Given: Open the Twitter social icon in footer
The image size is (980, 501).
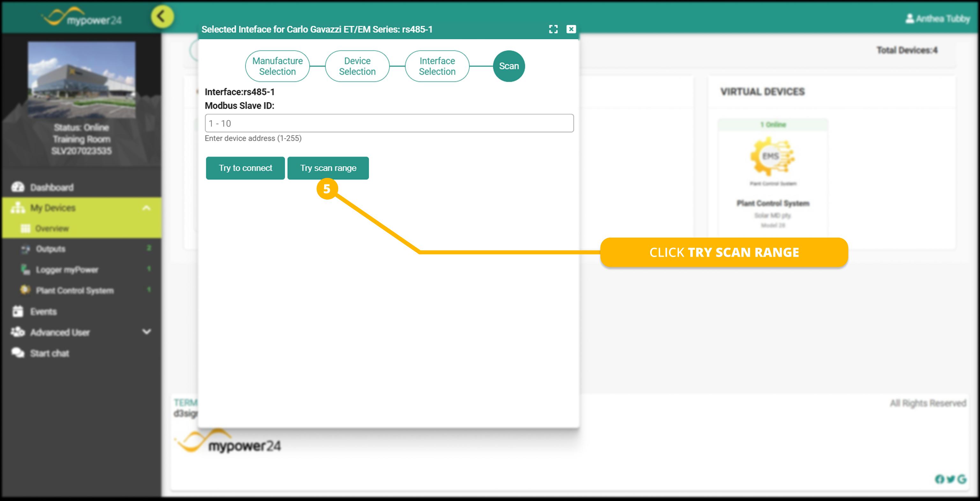Looking at the screenshot, I should (951, 479).
